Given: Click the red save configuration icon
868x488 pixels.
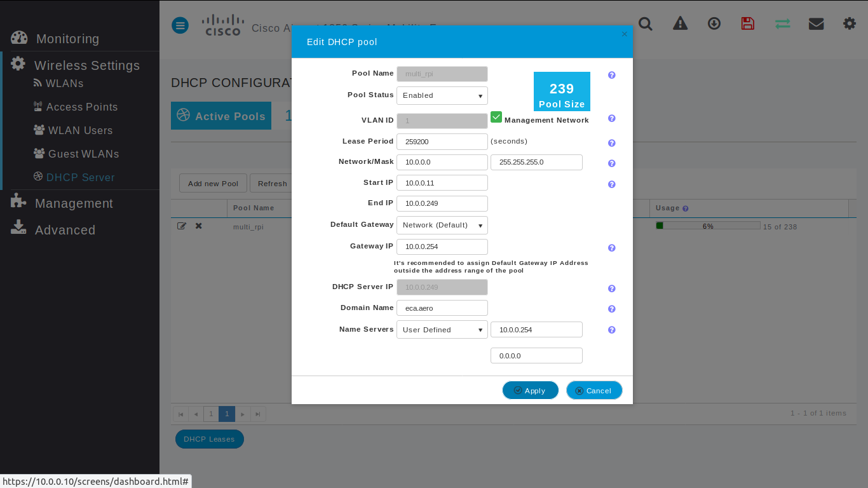Looking at the screenshot, I should tap(748, 24).
